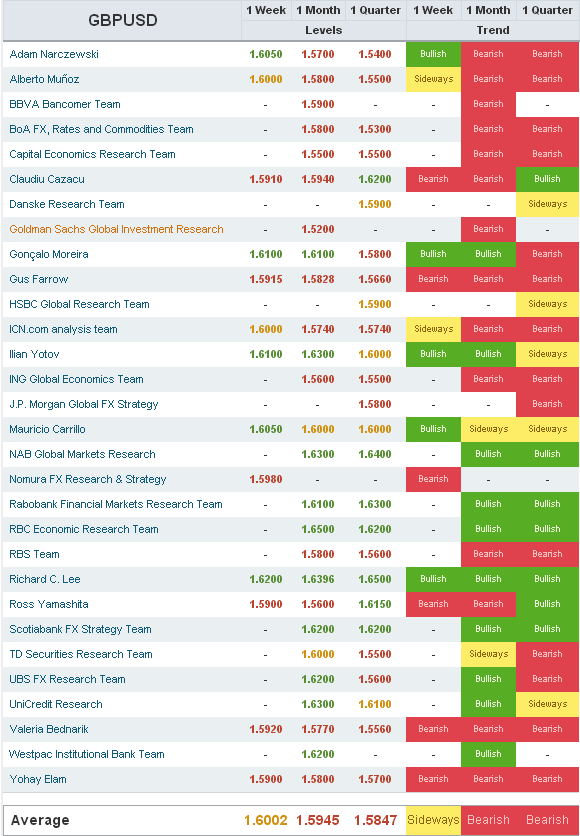Viewport: 580px width, 836px height.
Task: Open TD Securities Research Team link
Action: 81,655
